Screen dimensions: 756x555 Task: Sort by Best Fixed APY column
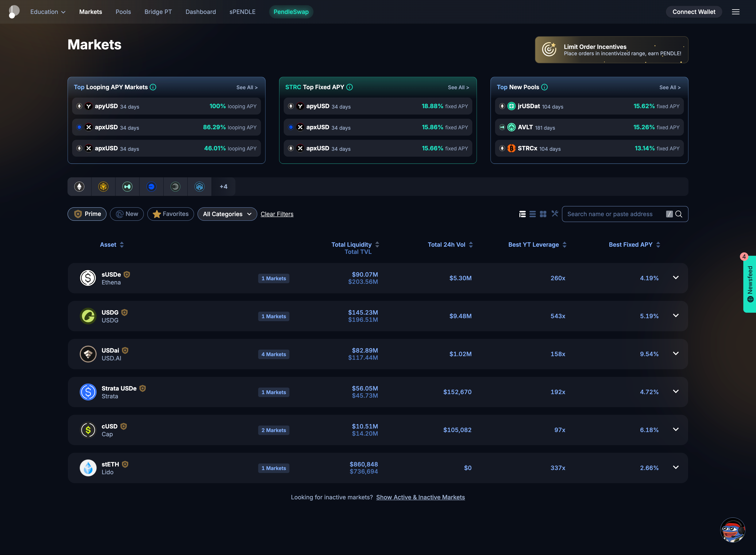[634, 245]
